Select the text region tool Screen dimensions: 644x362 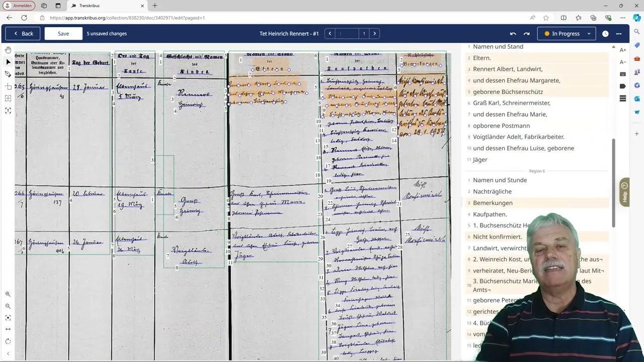pos(8,111)
